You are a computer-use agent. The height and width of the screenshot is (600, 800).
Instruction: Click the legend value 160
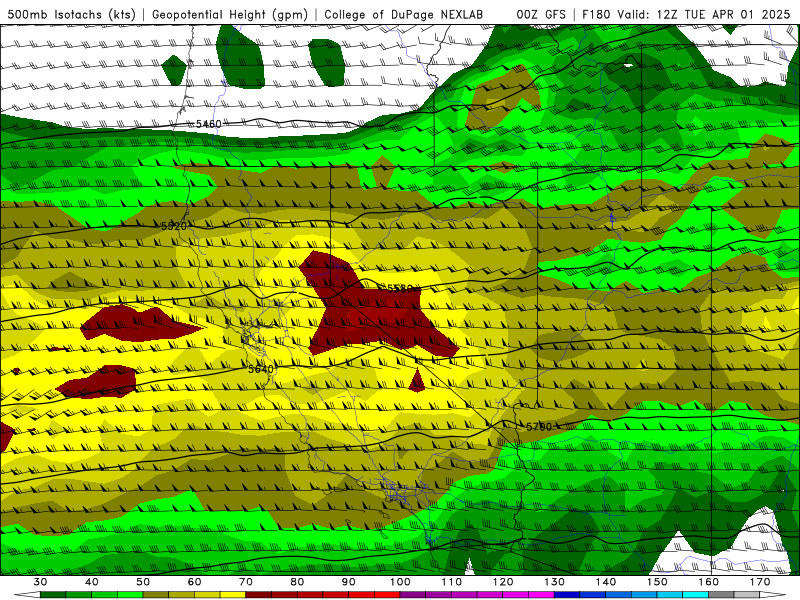coord(709,582)
